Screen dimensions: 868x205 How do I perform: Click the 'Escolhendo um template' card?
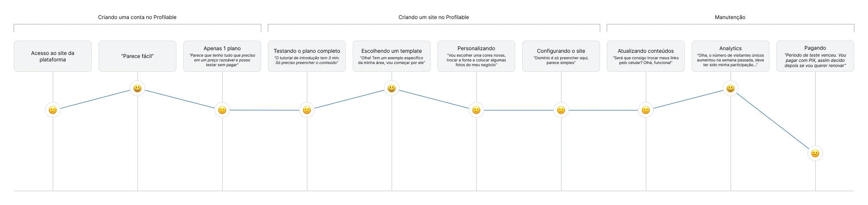tap(392, 56)
